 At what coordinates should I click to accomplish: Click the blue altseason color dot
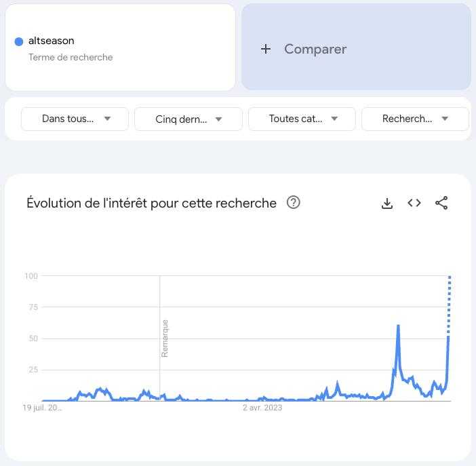(x=19, y=41)
